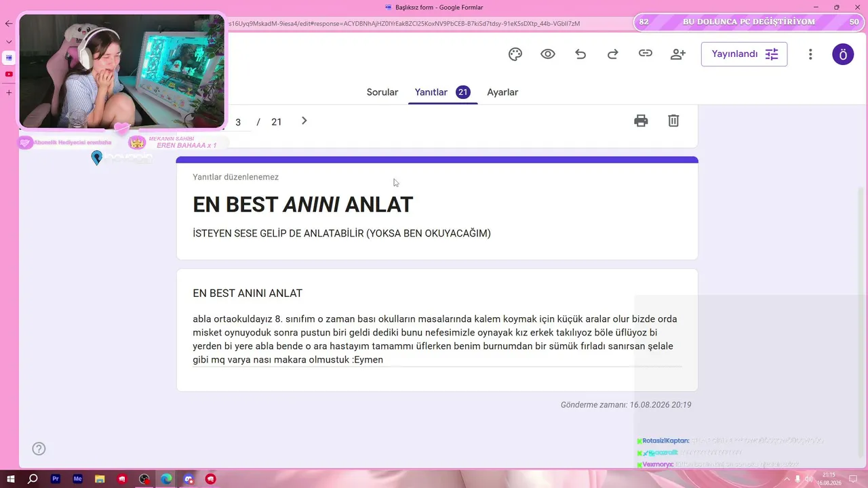Click the response answer text by Eymen
Viewport: 868px width, 488px height.
[435, 339]
